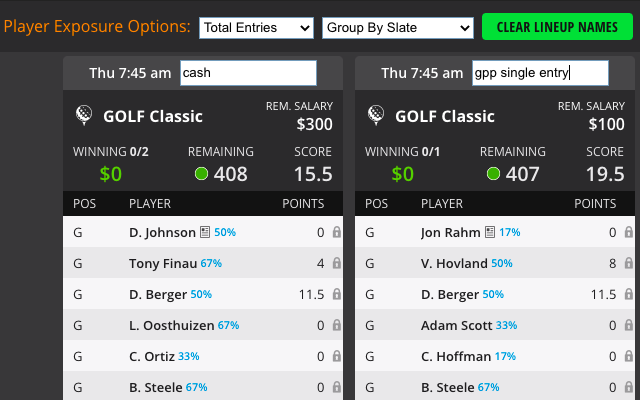Screen dimensions: 640x400
Task: Open the Group By Slate dropdown
Action: [398, 28]
